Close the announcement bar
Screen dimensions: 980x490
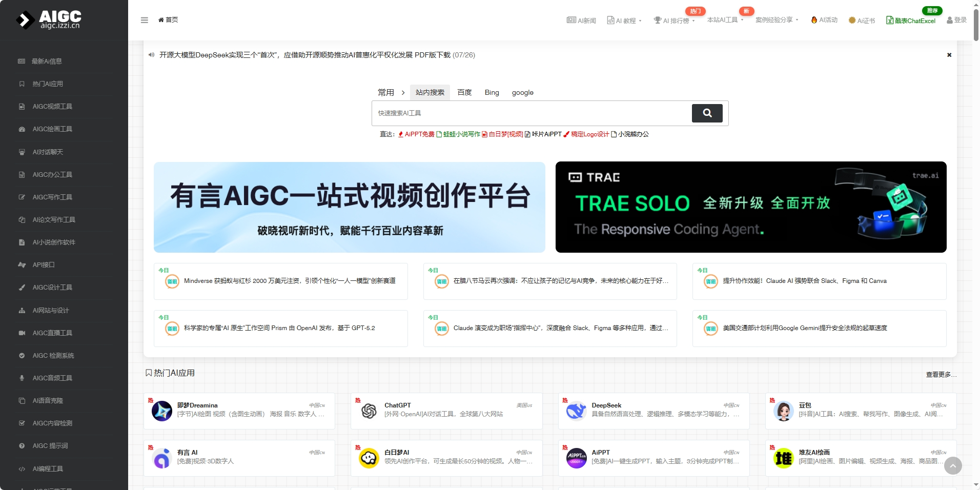[949, 55]
